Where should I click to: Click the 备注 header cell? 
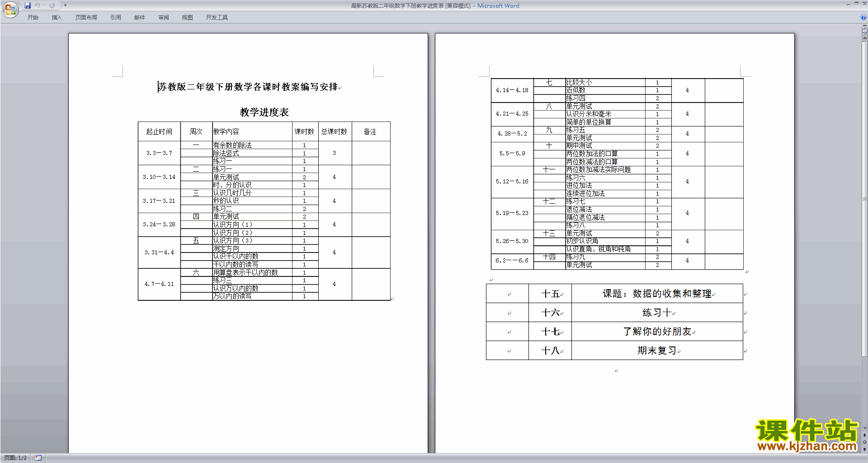[370, 131]
